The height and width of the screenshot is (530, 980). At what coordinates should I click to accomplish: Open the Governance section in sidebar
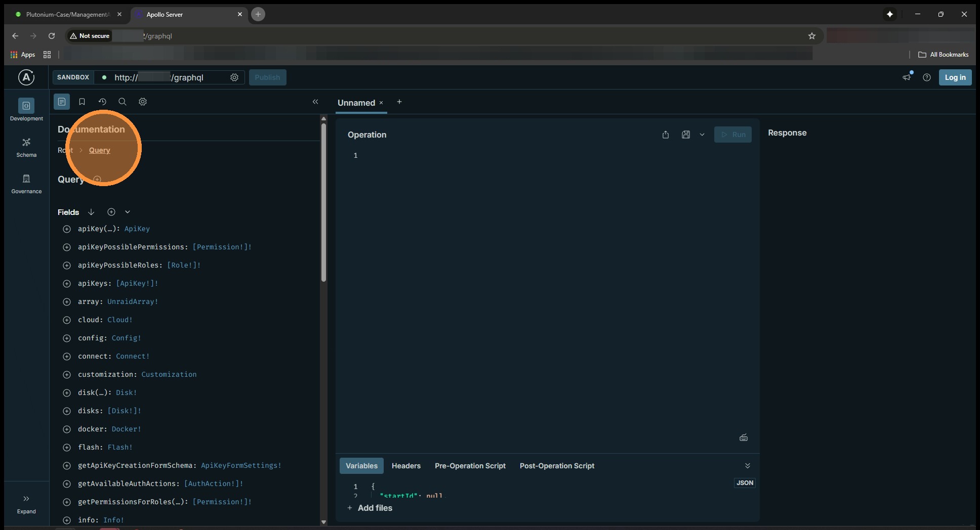[26, 184]
